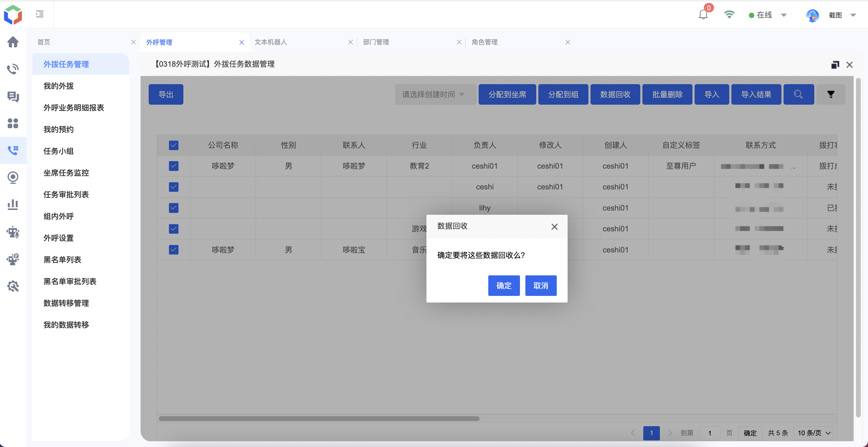Click the horizontal table scrollbar thumb

(319, 418)
